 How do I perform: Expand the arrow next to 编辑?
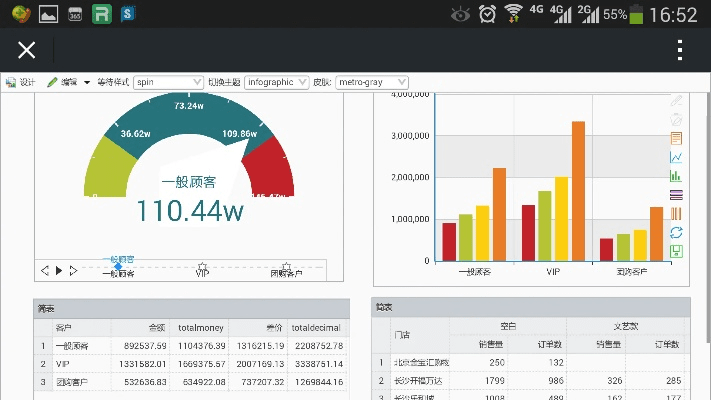click(x=87, y=82)
